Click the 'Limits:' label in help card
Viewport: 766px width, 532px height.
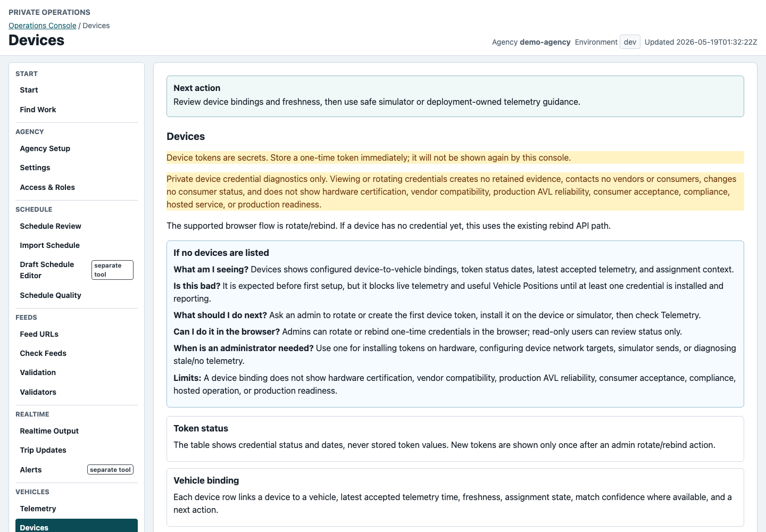pos(187,378)
